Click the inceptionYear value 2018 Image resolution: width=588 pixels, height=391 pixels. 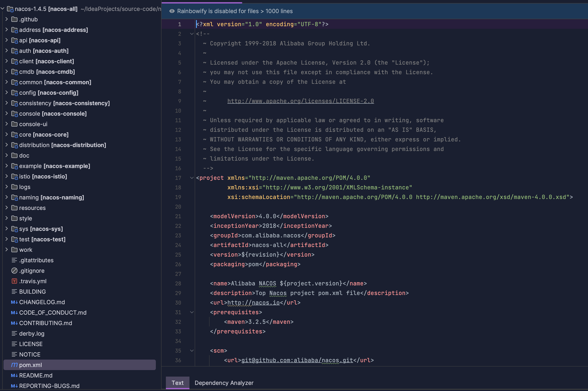(269, 226)
